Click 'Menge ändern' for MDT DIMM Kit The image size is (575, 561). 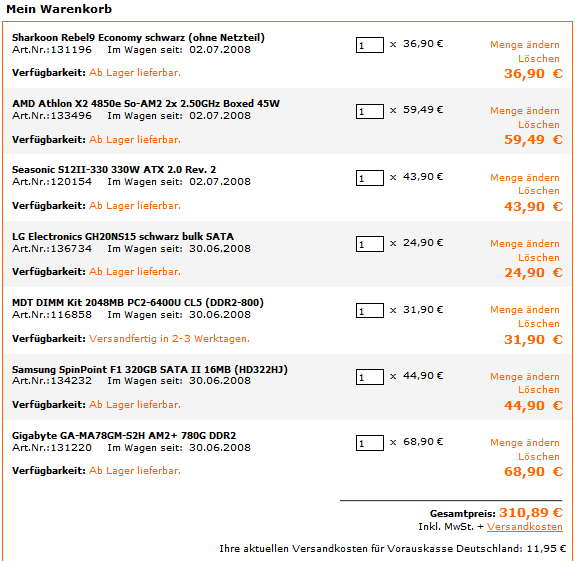pyautogui.click(x=525, y=310)
